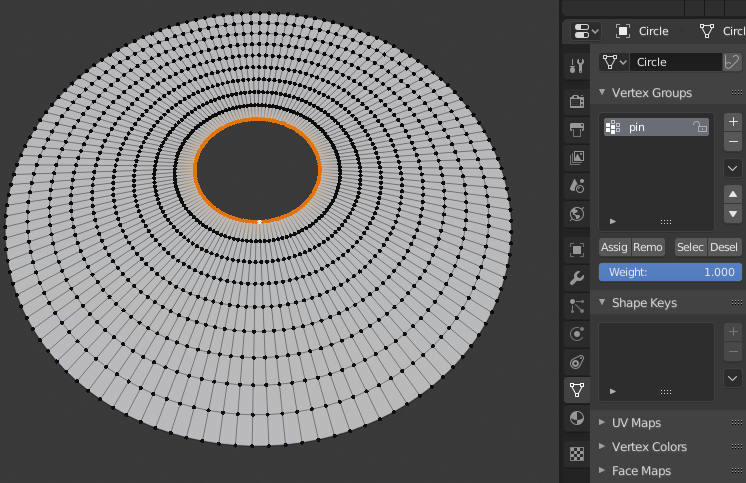Click Circle mesh data breadcrumb icon
The image size is (746, 483).
coord(707,31)
